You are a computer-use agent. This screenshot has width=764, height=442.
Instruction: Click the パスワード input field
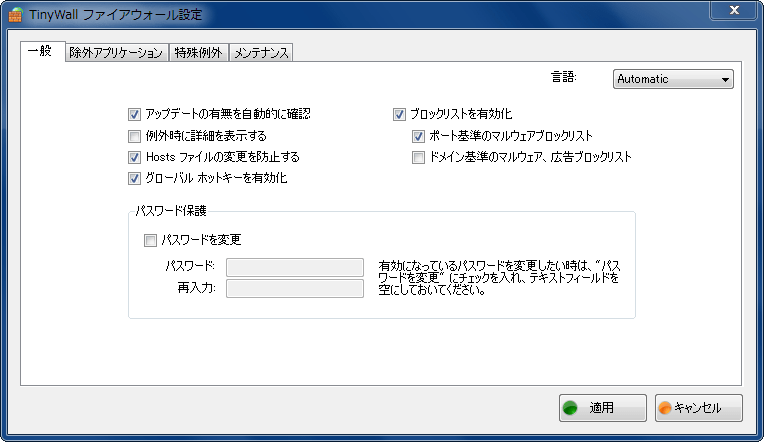point(295,268)
